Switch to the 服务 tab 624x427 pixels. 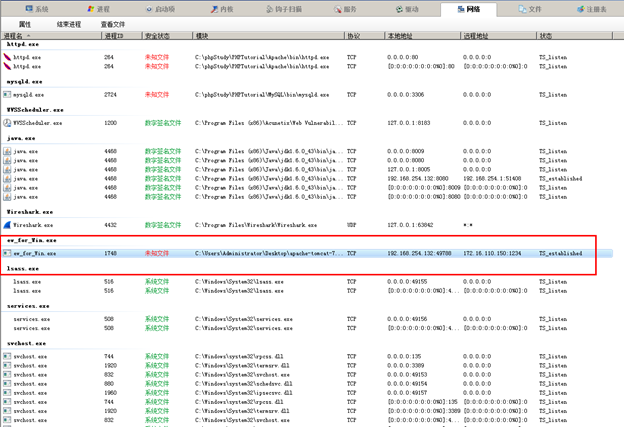pyautogui.click(x=345, y=9)
